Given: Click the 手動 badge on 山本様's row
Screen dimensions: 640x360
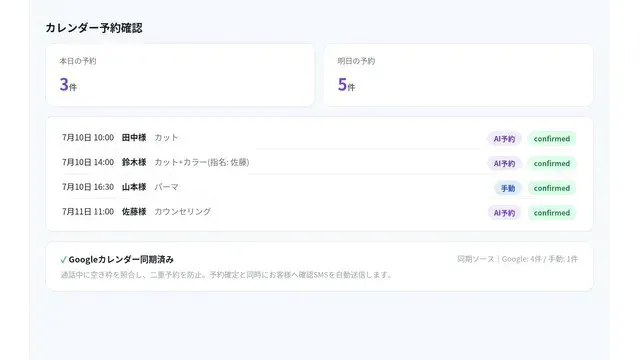Looking at the screenshot, I should tap(508, 188).
